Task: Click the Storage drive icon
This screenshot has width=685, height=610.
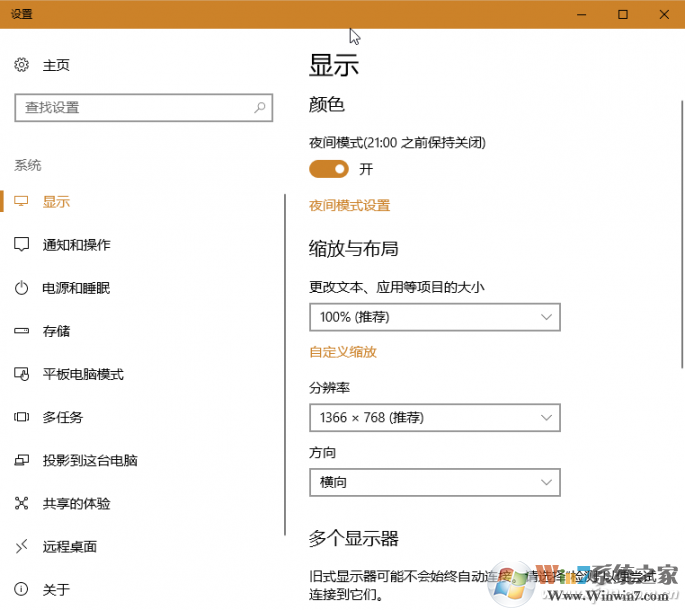Action: [22, 331]
